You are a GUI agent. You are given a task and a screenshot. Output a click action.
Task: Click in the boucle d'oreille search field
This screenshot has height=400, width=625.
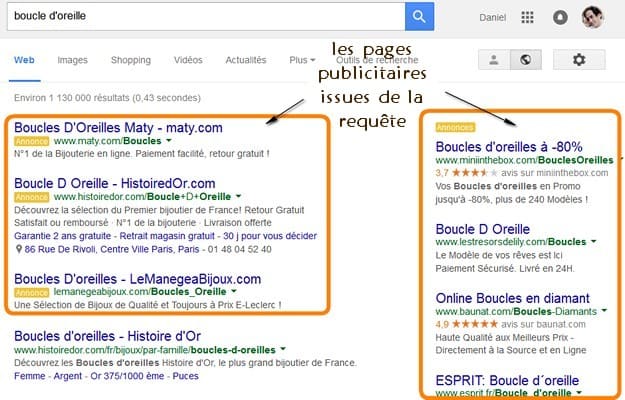pos(206,16)
